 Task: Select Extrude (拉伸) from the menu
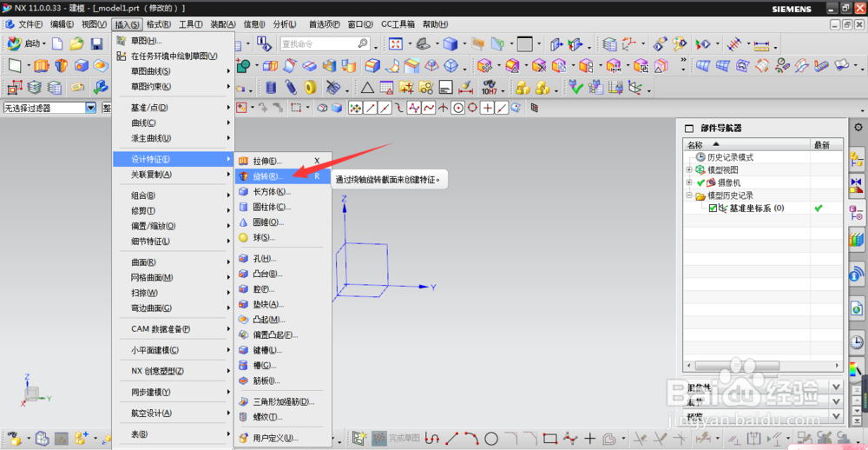click(283, 161)
